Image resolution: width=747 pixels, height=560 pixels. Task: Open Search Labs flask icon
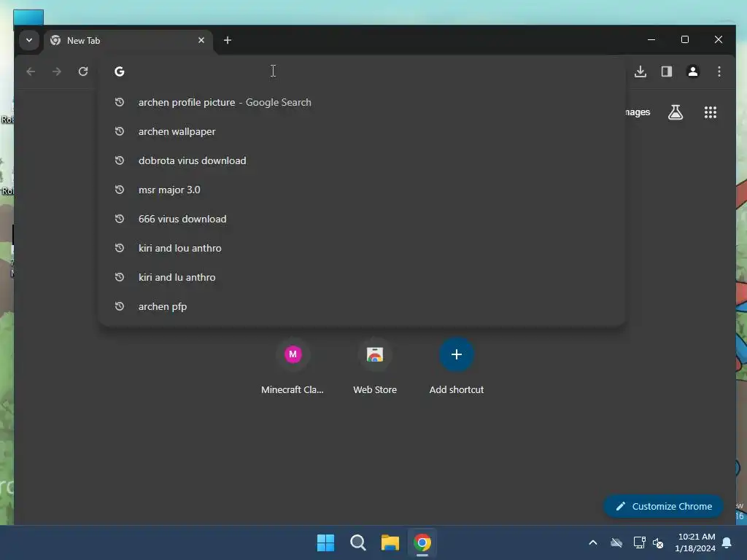pos(675,112)
